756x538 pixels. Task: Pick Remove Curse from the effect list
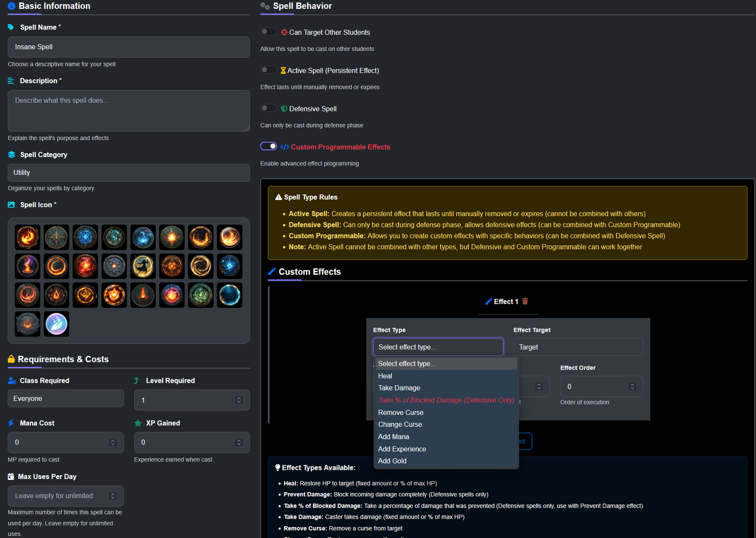click(401, 413)
